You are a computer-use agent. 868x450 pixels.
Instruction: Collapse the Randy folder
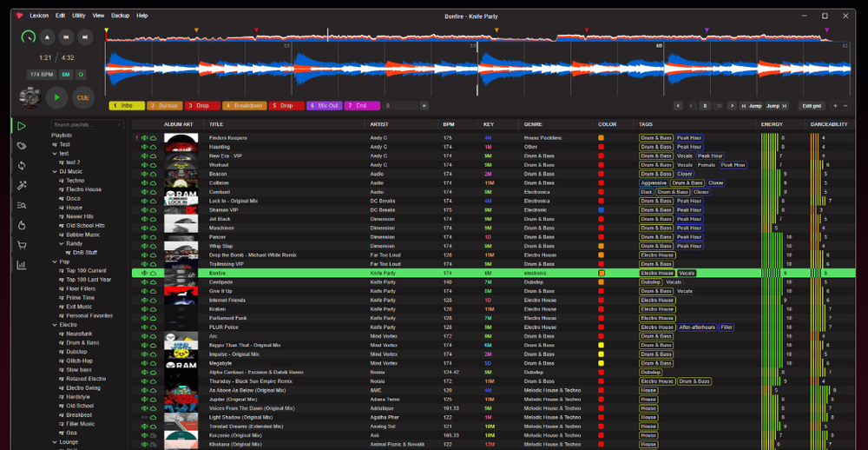pos(62,243)
